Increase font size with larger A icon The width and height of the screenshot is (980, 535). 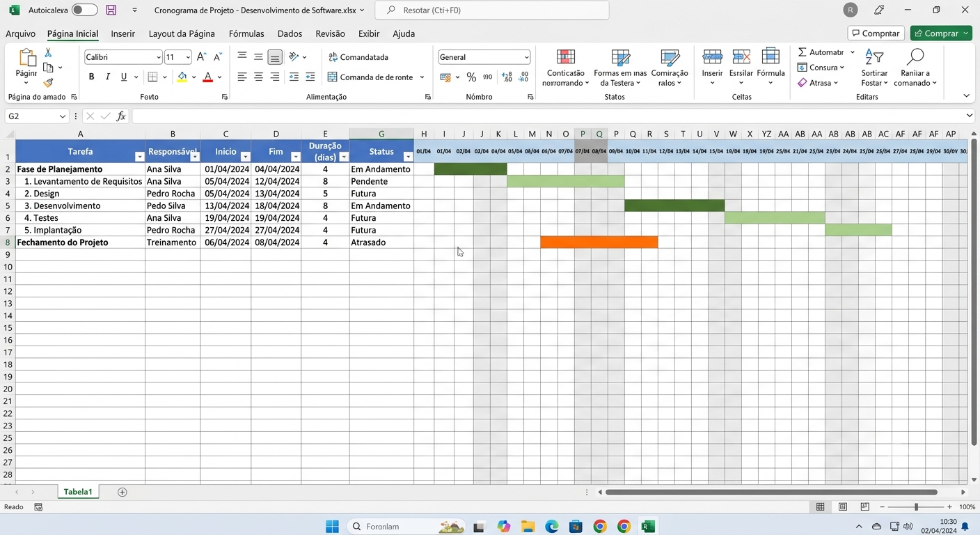pos(201,57)
